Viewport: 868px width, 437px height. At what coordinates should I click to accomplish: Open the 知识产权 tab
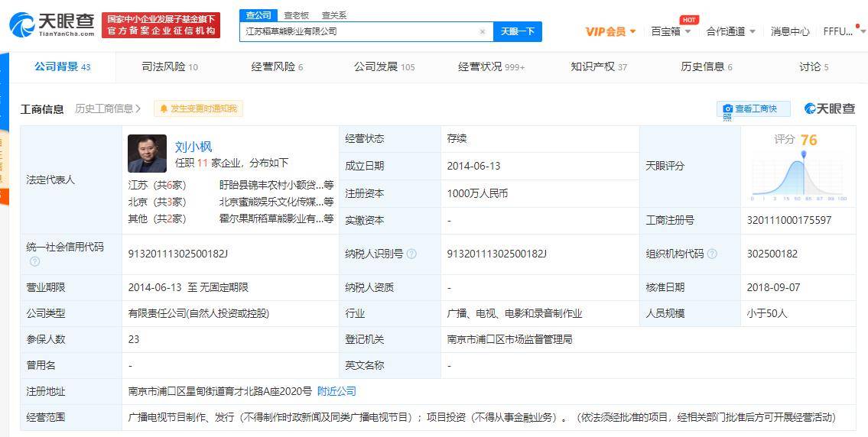(598, 66)
